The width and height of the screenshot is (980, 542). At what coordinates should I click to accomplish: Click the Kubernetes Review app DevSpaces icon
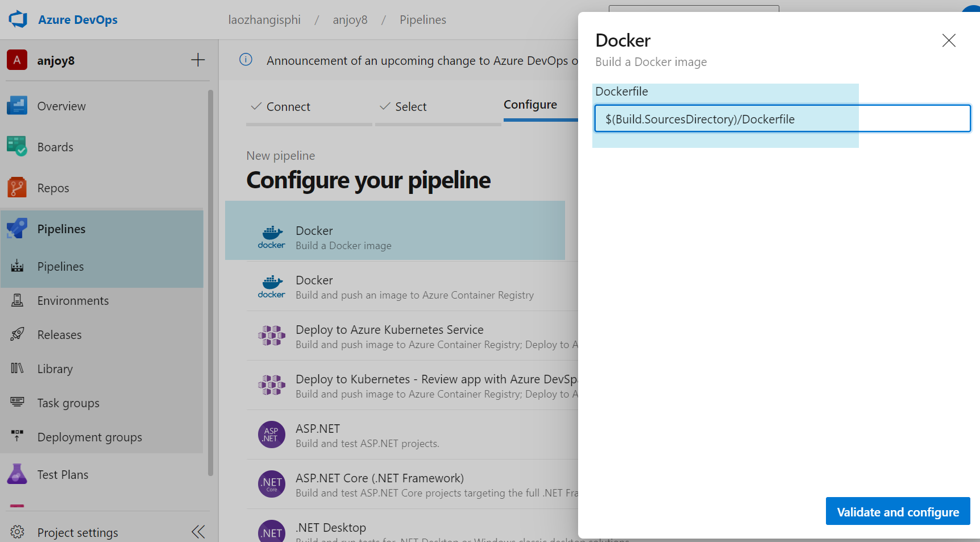[272, 386]
